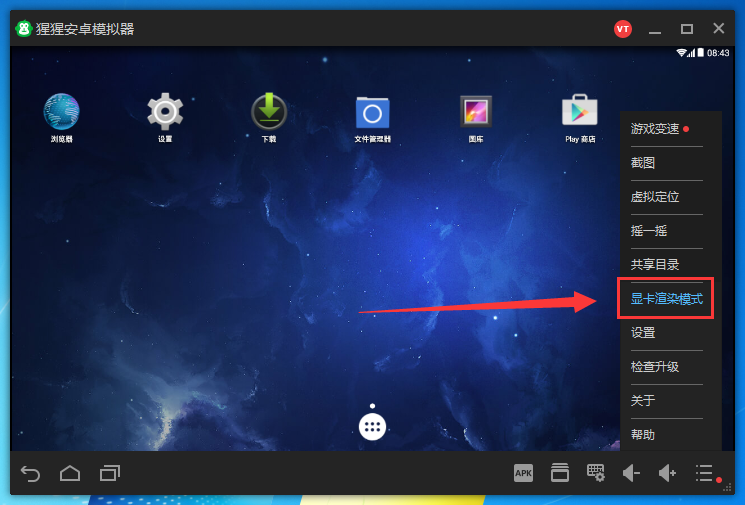
Task: Click the home screen page indicator dot
Action: (372, 406)
